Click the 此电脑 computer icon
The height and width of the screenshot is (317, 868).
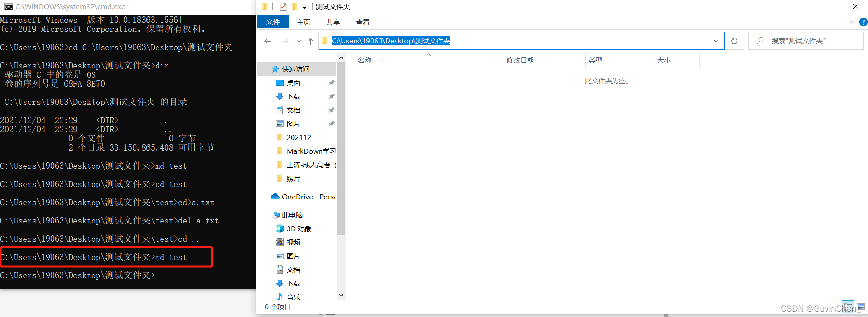pyautogui.click(x=276, y=215)
